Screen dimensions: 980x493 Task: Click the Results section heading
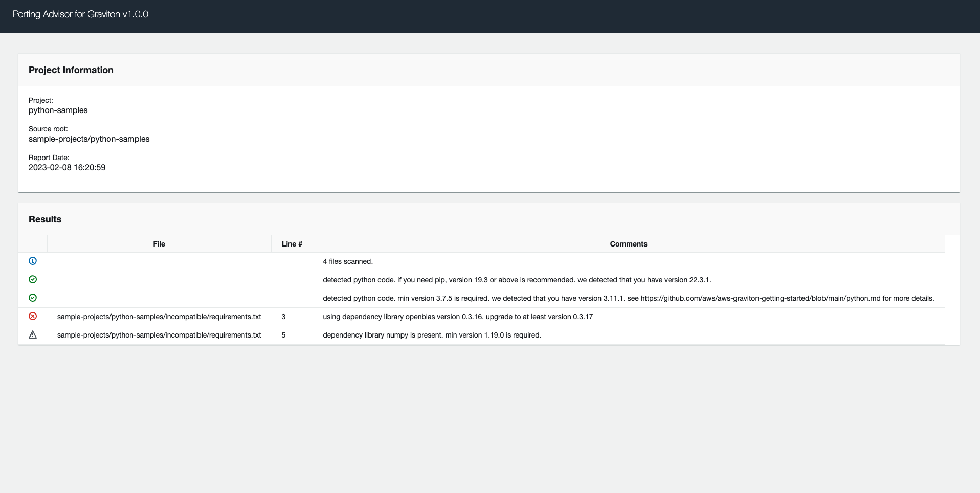pos(44,219)
